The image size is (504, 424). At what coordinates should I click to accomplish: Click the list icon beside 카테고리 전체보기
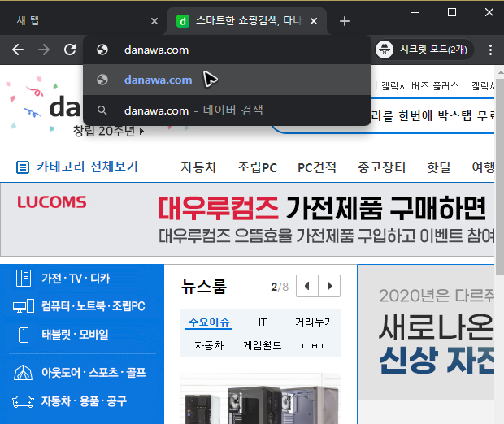(23, 167)
